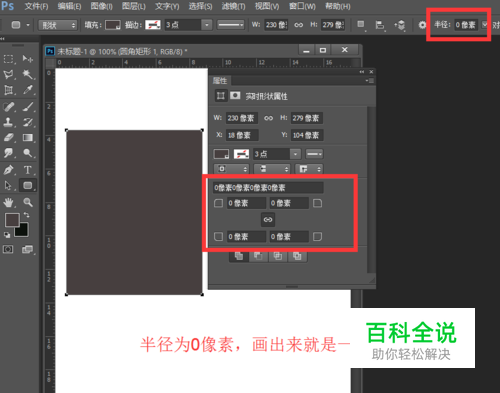Select the Healing Brush tool

[8, 107]
